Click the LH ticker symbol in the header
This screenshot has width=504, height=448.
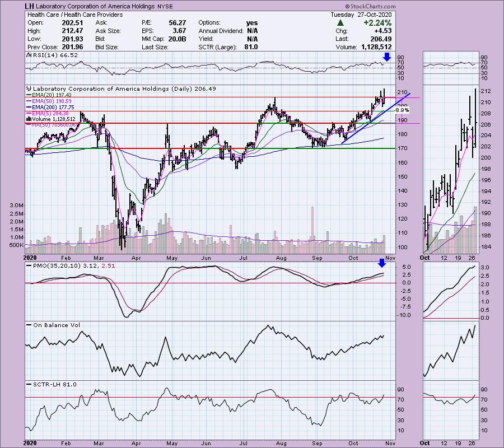[x=29, y=6]
